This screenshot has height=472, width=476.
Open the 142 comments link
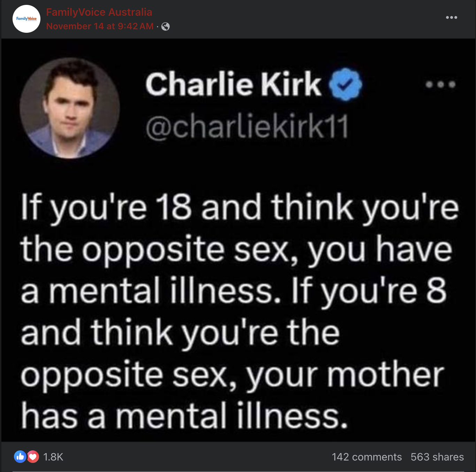click(x=367, y=457)
